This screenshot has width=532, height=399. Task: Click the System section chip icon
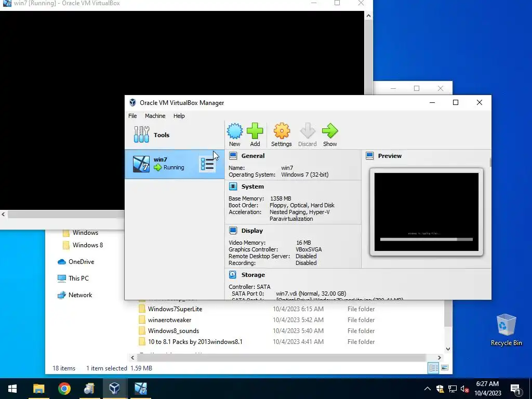233,187
